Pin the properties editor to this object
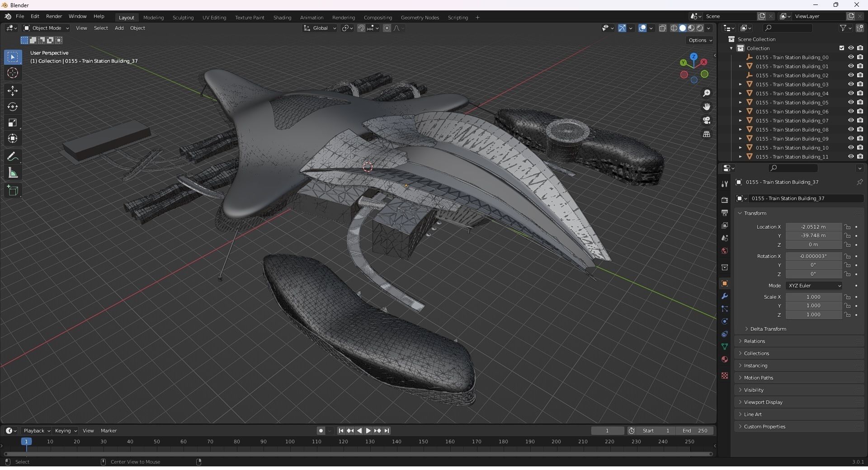 (x=859, y=182)
